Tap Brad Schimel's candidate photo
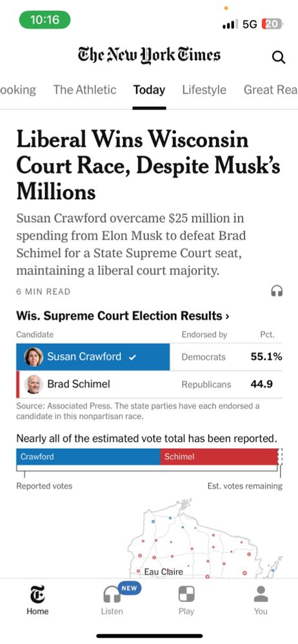 click(x=34, y=384)
